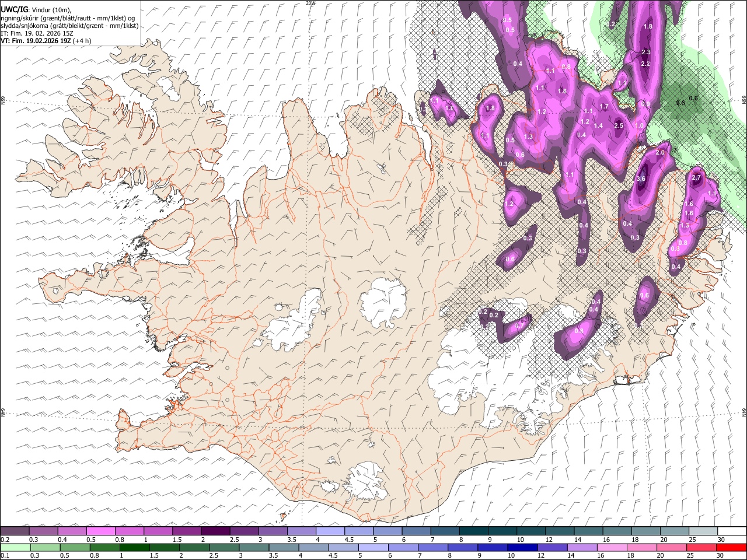Click the crimson 25–30 rain legend swatch
The width and height of the screenshot is (747, 560).
(x=700, y=548)
